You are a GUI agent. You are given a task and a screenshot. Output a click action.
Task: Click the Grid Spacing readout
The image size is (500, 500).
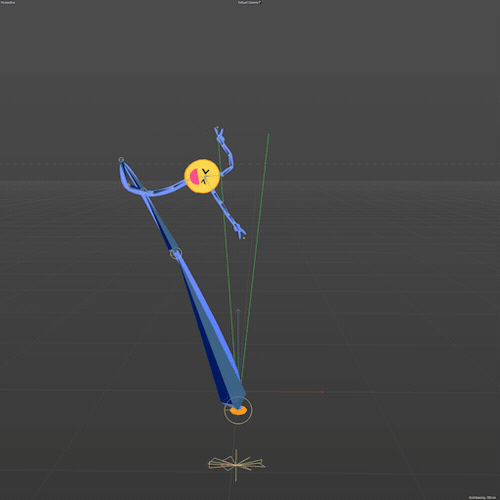point(482,497)
